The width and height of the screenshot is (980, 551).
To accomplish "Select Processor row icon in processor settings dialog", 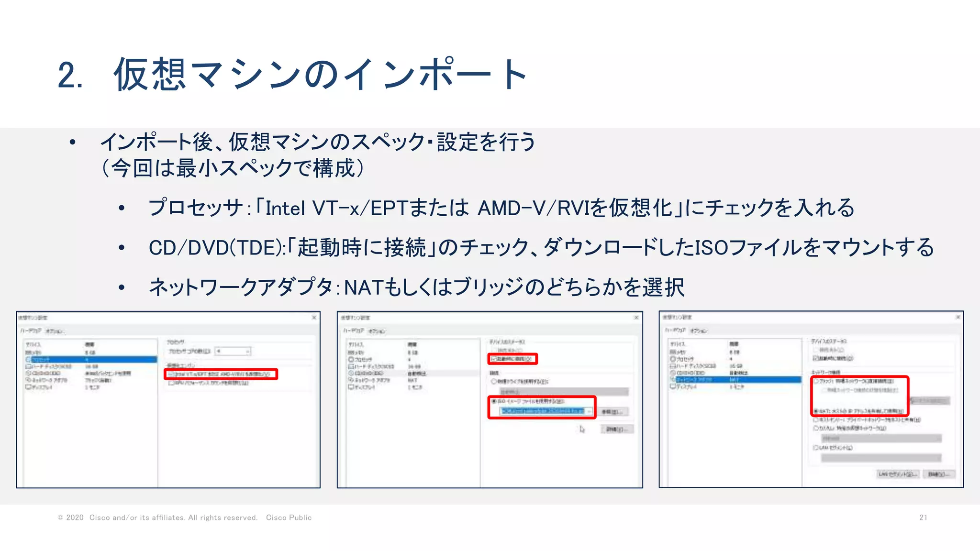I will [x=29, y=359].
